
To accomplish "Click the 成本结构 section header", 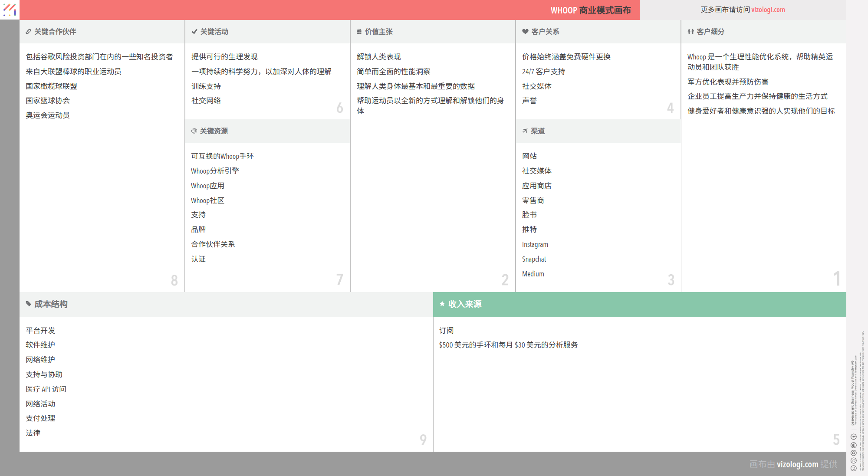I will click(x=51, y=304).
